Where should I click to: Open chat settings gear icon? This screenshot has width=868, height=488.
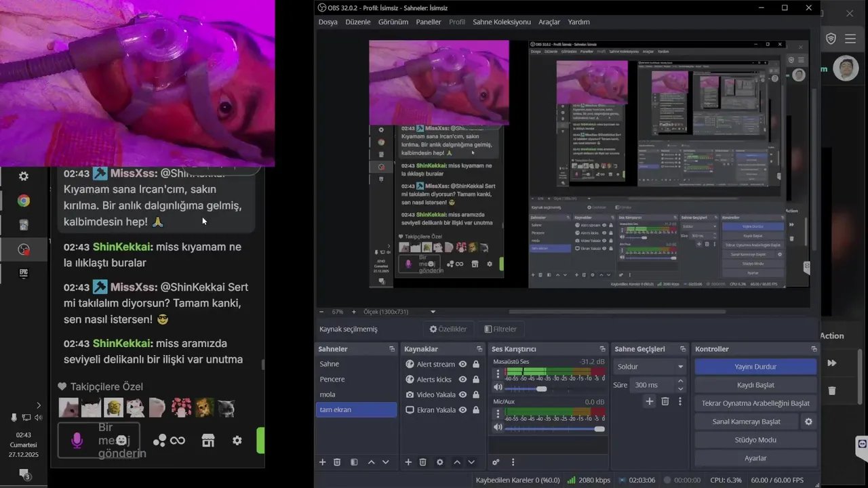(237, 441)
